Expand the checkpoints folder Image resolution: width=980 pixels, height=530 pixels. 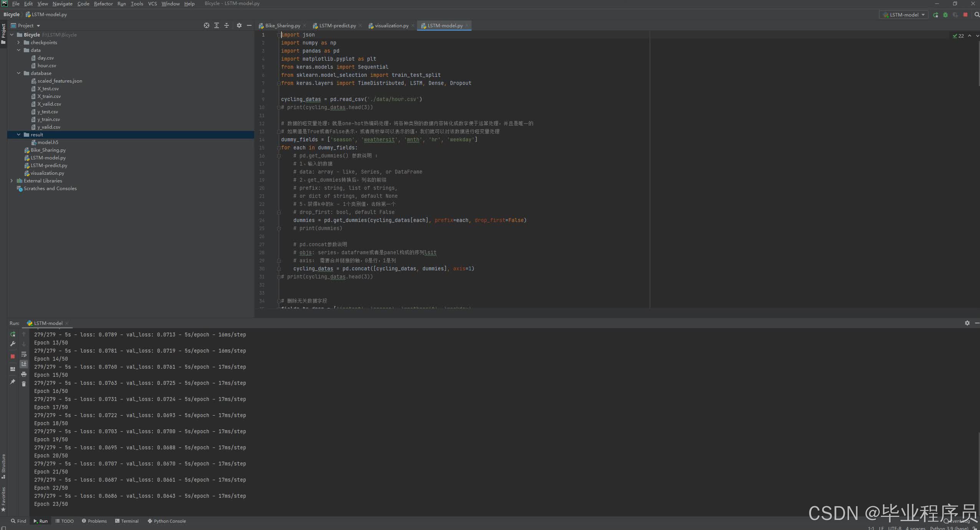pos(18,43)
